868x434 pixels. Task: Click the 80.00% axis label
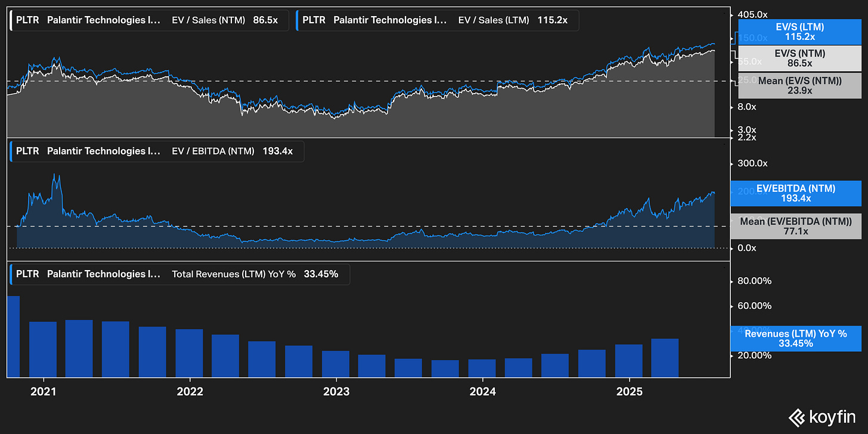click(755, 281)
